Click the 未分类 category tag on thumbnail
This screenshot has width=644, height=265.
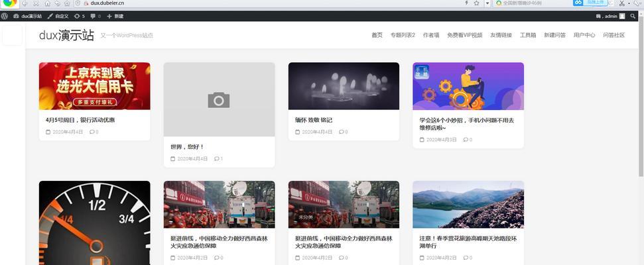tap(306, 217)
